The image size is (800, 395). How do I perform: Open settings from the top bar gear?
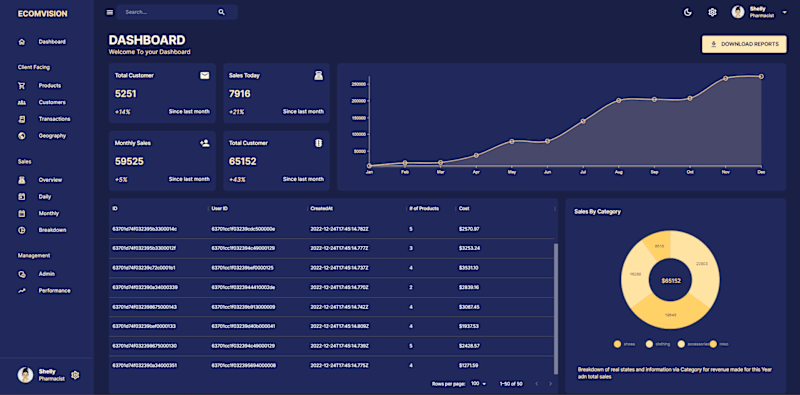point(712,12)
